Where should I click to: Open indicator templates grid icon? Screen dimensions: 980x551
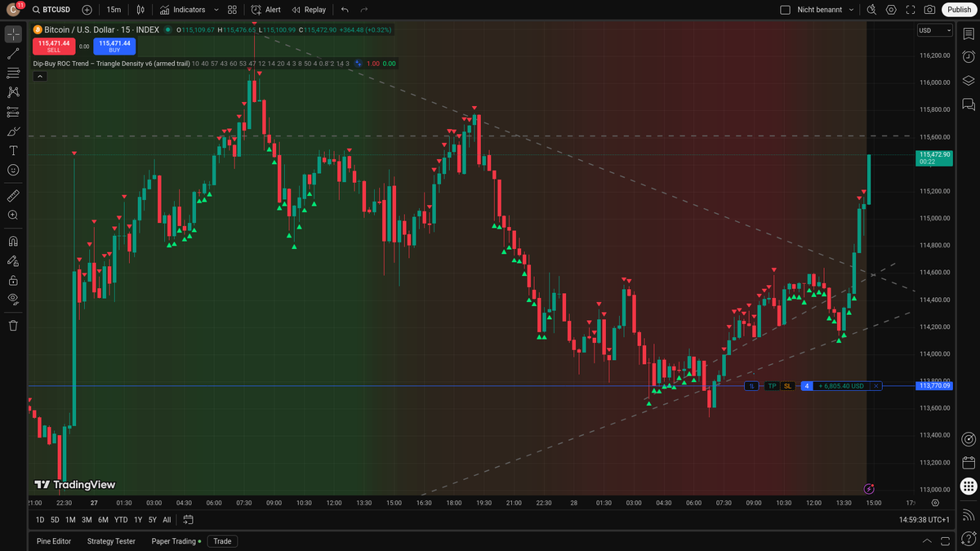(x=233, y=10)
